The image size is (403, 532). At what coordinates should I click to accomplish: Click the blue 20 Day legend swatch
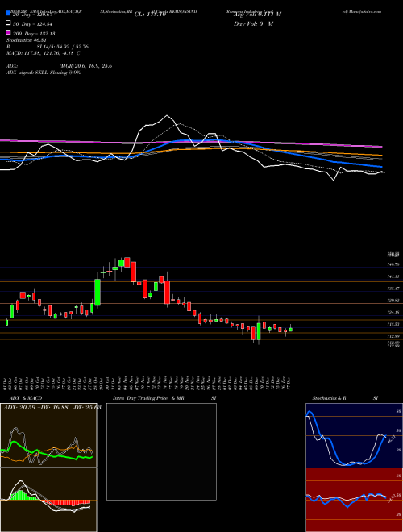coord(8,14)
